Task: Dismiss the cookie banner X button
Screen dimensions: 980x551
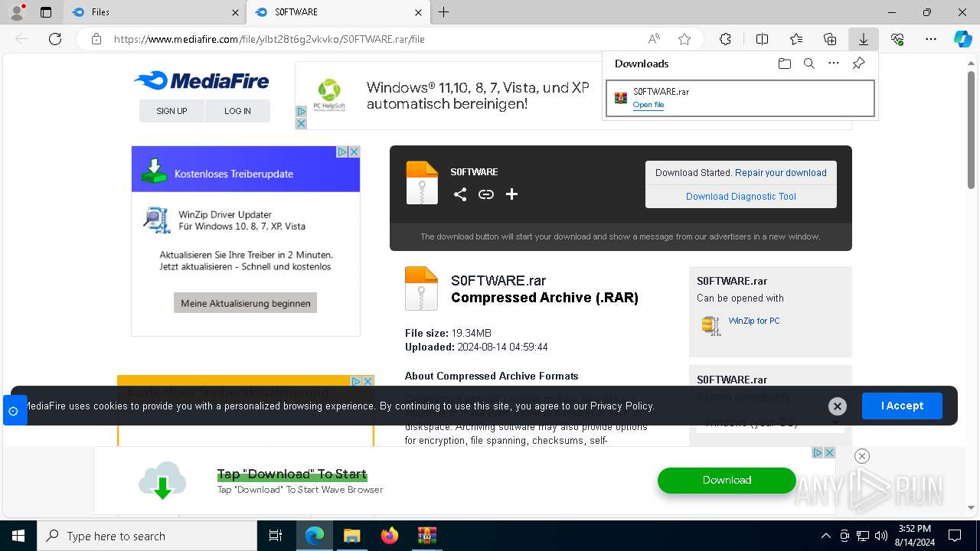Action: tap(838, 406)
